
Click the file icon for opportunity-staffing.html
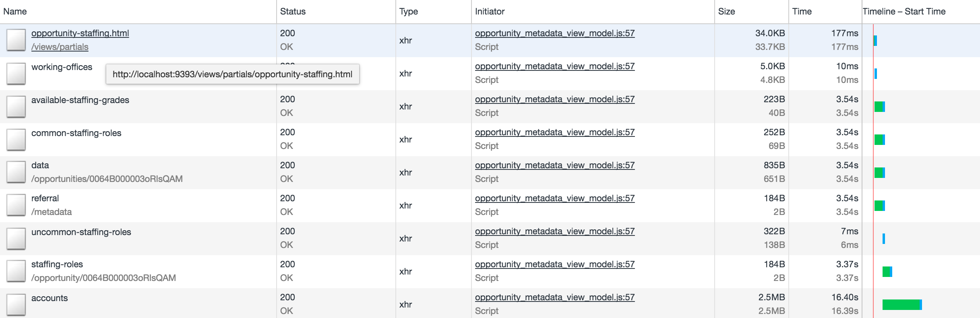click(x=16, y=40)
